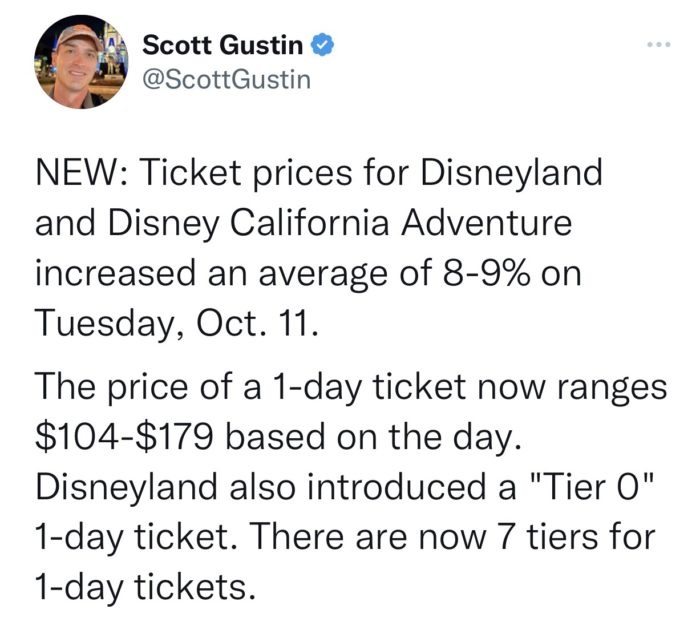This screenshot has height=622, width=700.
Task: Click the date Tuesday, Oct. 11.
Action: tap(177, 324)
